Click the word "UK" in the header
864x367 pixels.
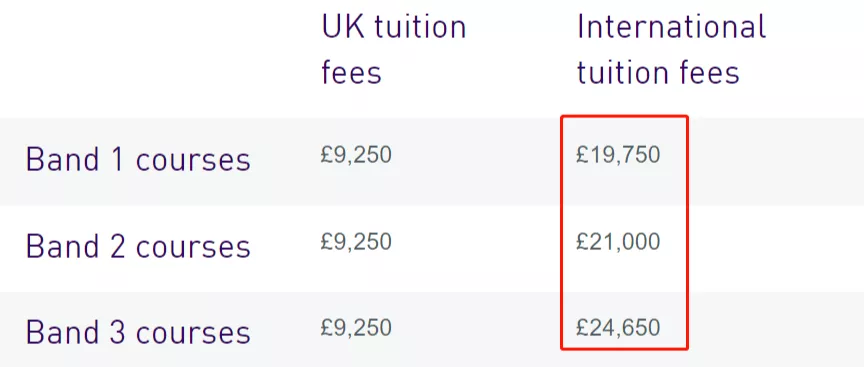tap(342, 27)
